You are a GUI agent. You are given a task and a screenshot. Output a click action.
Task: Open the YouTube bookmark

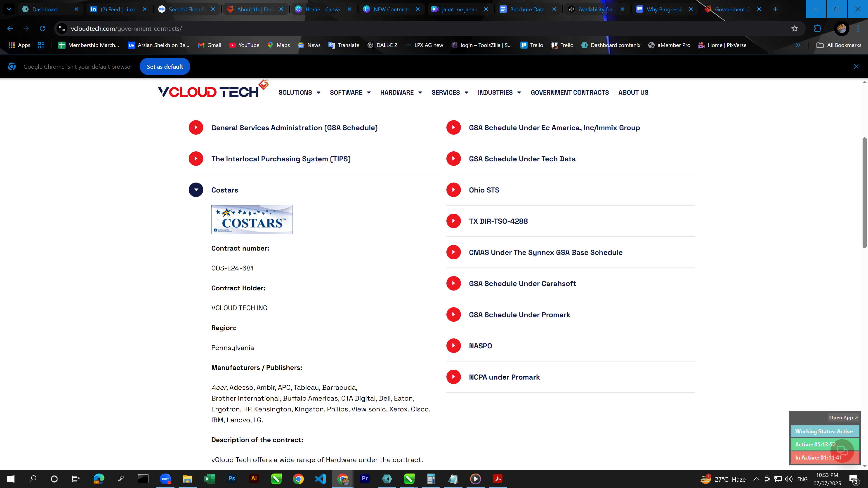pos(244,45)
